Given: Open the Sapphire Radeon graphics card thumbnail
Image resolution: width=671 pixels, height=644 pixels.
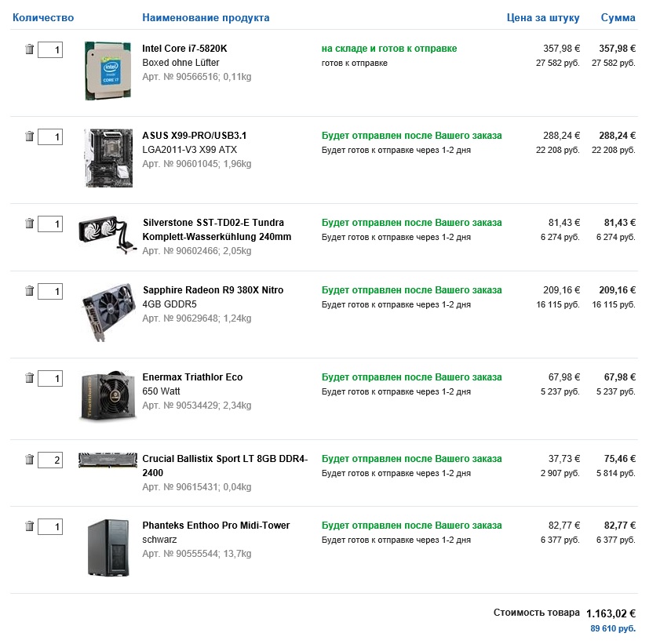Looking at the screenshot, I should pyautogui.click(x=108, y=311).
